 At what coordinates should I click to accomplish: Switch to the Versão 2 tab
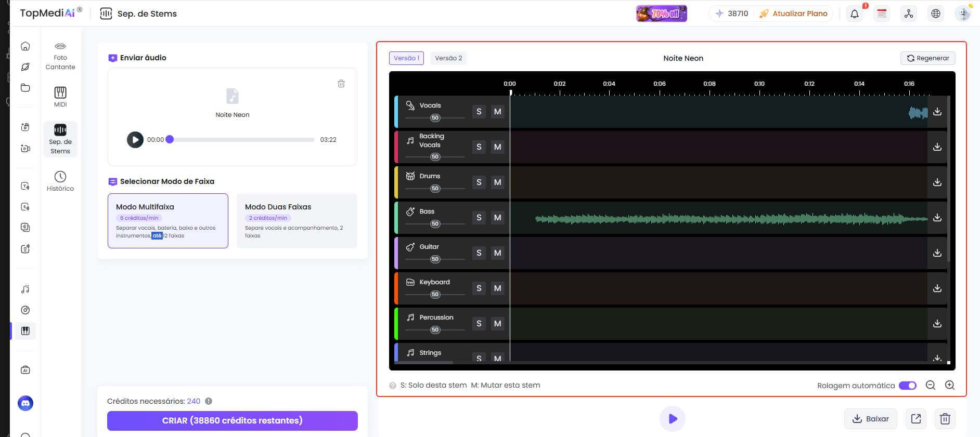pos(448,58)
